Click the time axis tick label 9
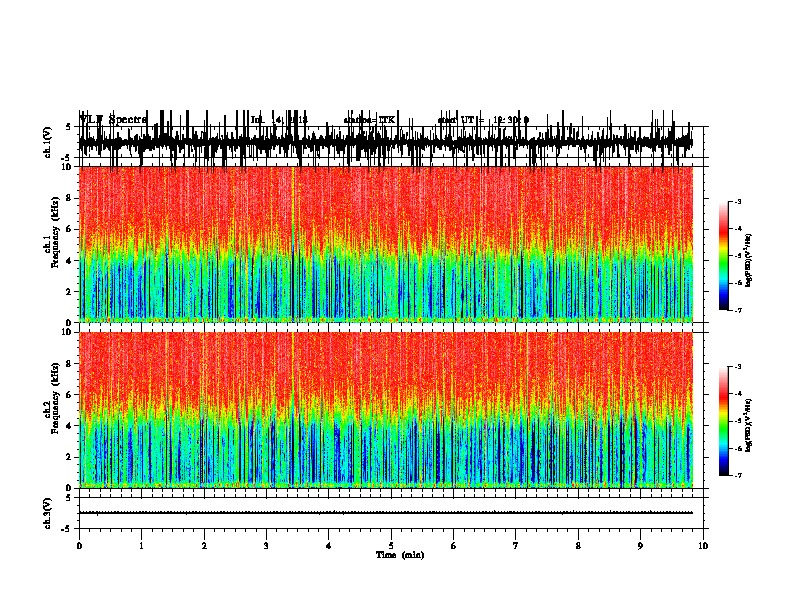Screen dimensions: 792x612 640,546
